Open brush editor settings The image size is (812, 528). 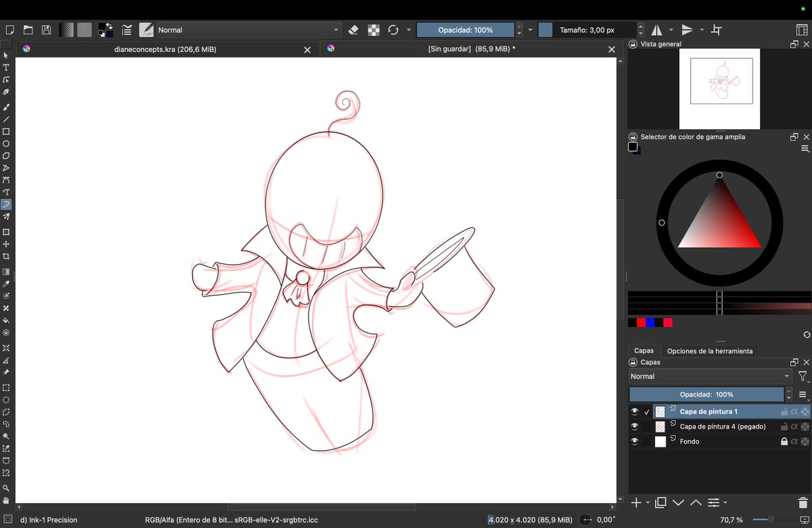click(x=127, y=30)
